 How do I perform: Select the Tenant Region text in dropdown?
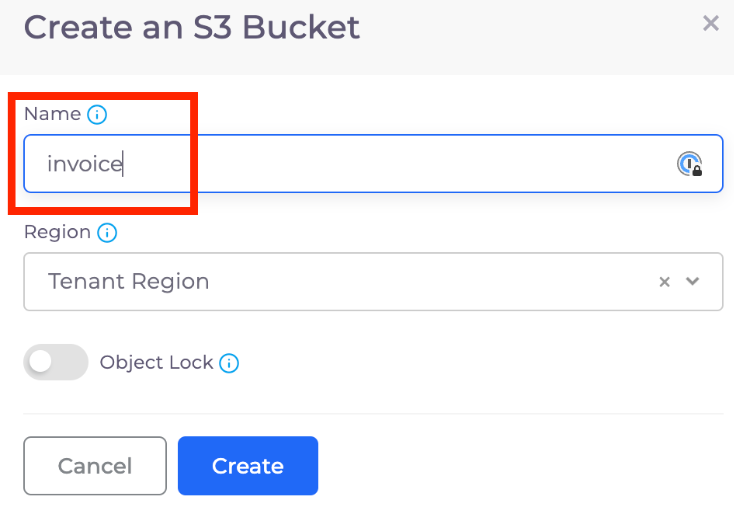click(x=129, y=281)
